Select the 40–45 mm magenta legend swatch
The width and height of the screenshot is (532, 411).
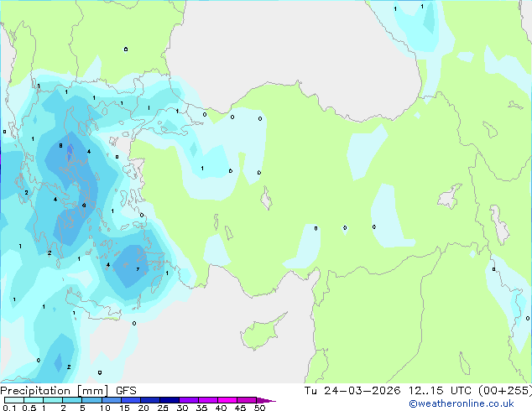tap(227, 400)
